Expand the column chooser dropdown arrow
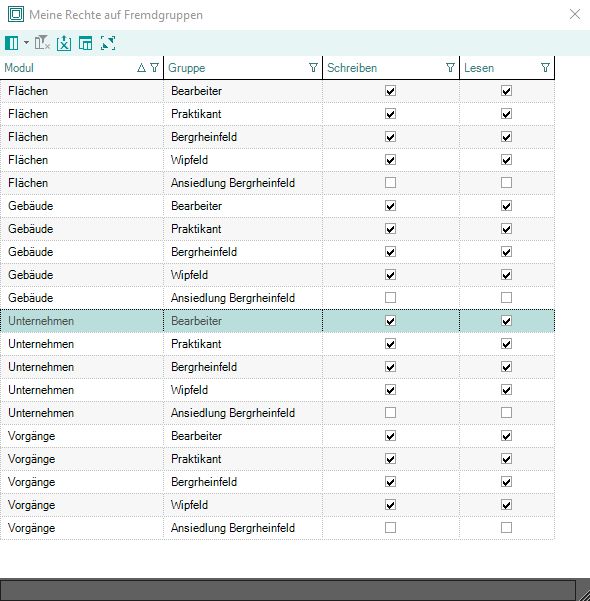590x601 pixels. click(x=26, y=43)
